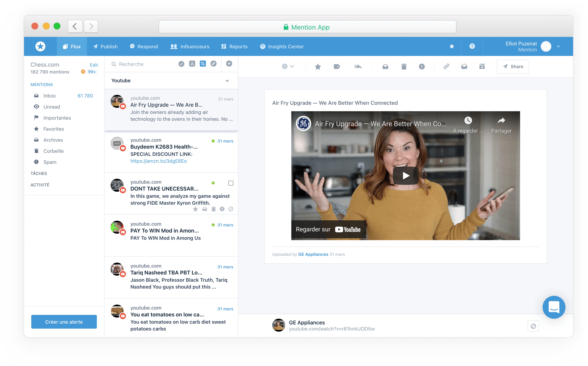The image size is (588, 366).
Task: Open the Flux tab
Action: click(72, 46)
